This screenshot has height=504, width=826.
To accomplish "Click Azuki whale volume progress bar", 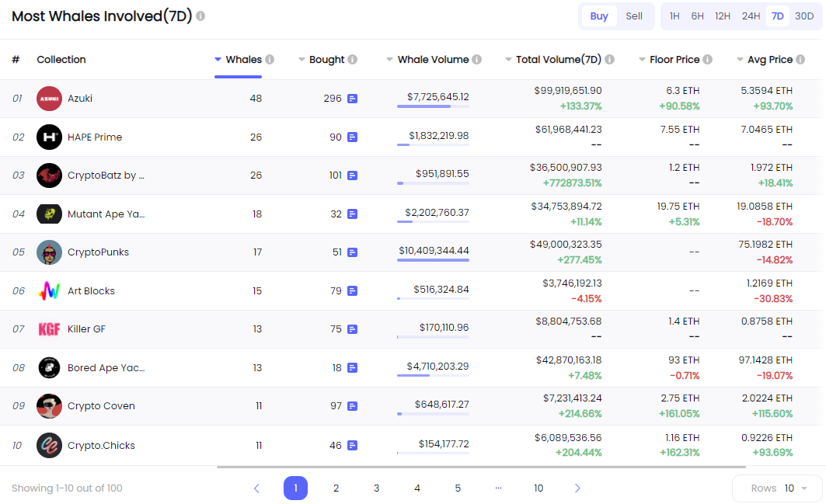I will point(433,106).
